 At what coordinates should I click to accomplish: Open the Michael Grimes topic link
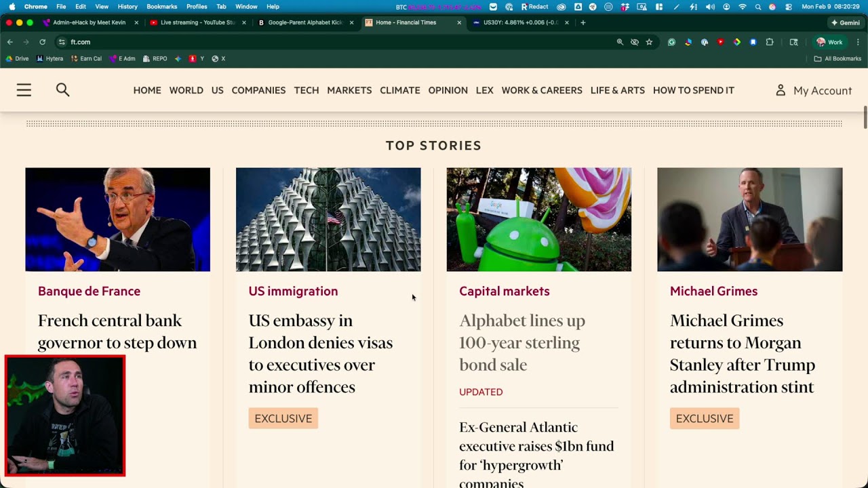pyautogui.click(x=713, y=291)
